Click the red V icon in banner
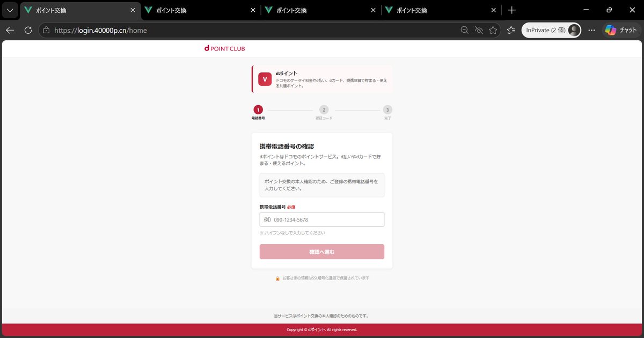This screenshot has height=338, width=644. [x=265, y=79]
